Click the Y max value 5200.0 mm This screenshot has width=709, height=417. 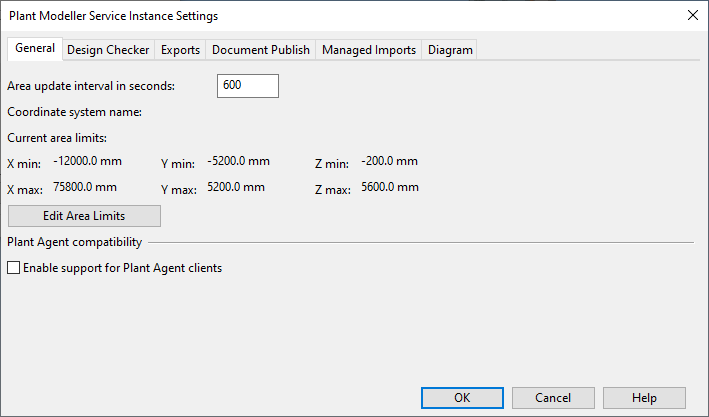(236, 187)
